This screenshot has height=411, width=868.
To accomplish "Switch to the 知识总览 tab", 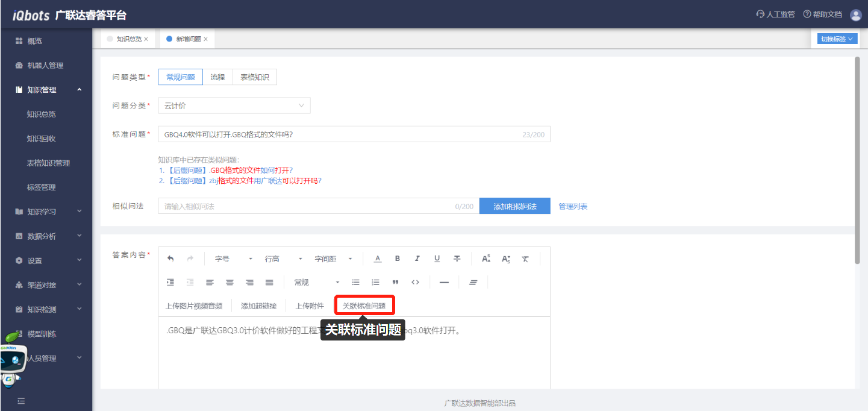I will 129,39.
